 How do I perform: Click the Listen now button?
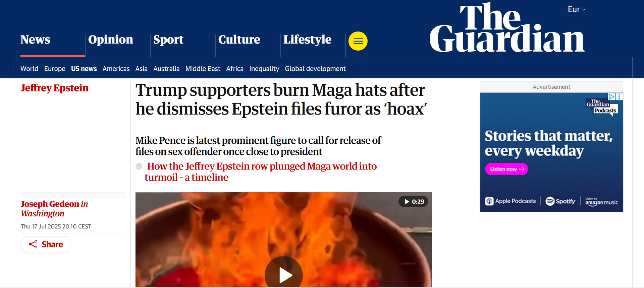506,169
